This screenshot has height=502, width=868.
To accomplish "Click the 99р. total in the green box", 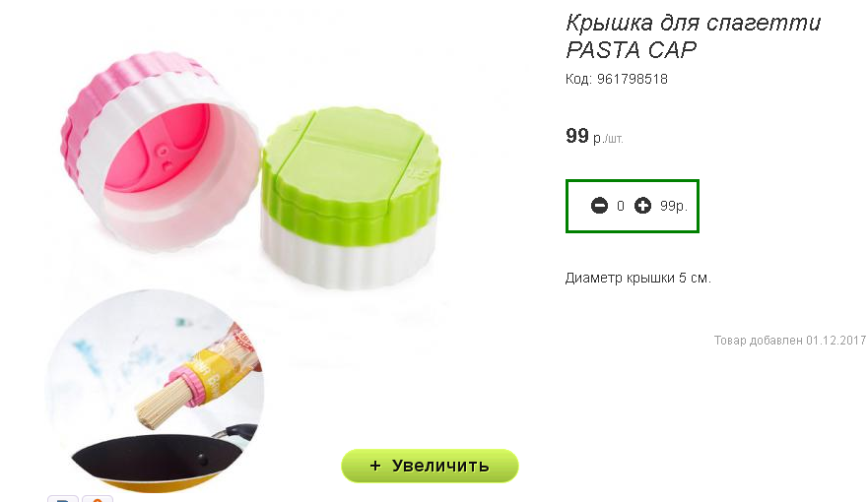I will point(674,207).
